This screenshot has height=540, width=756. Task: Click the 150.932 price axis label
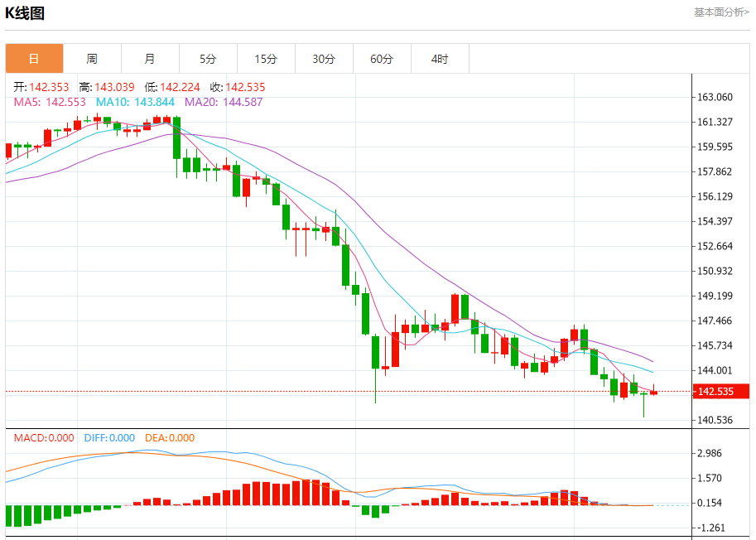[715, 271]
